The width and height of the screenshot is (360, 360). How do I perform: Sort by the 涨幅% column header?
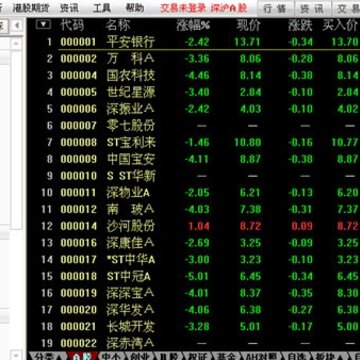pos(194,25)
